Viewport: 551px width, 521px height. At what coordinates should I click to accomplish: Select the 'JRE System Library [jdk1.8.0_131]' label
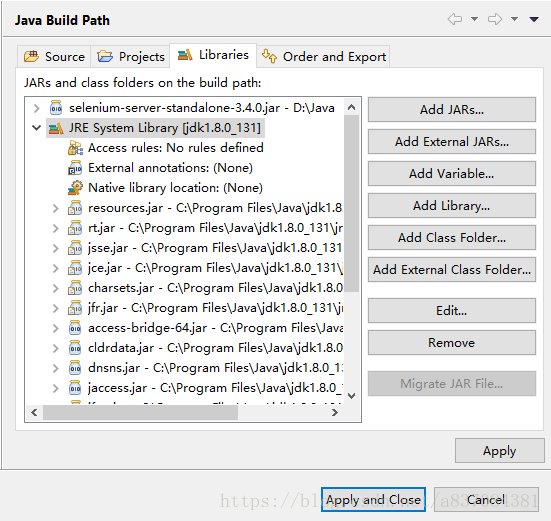tap(165, 128)
